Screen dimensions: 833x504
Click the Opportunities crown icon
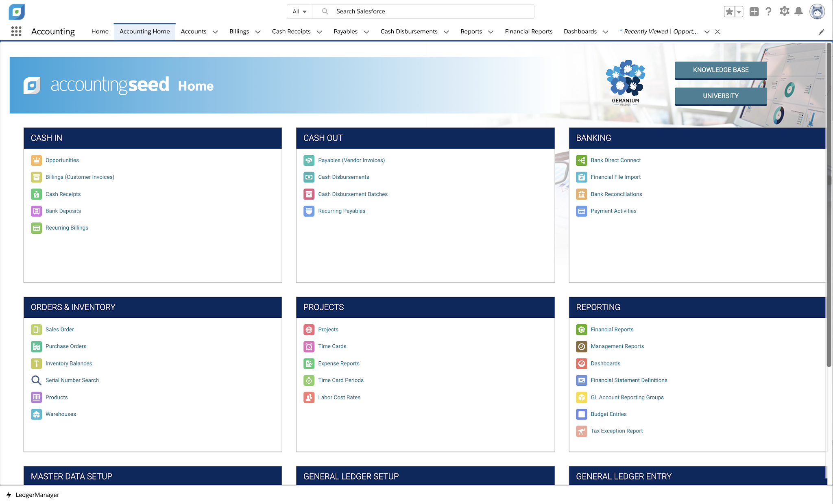click(x=36, y=160)
